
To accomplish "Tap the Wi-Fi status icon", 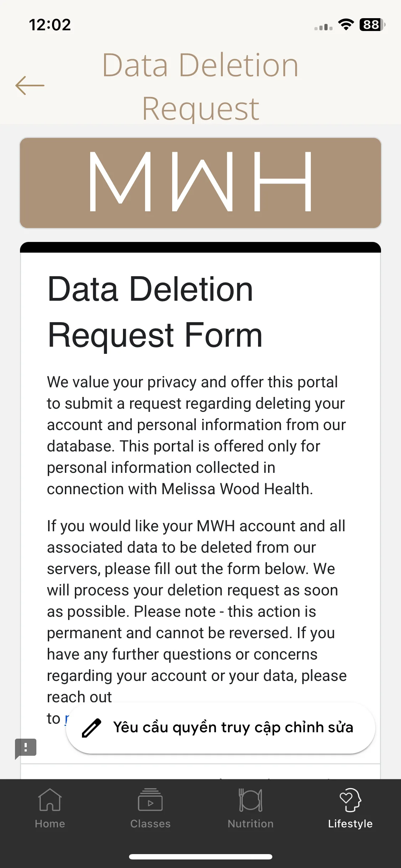I will (346, 25).
